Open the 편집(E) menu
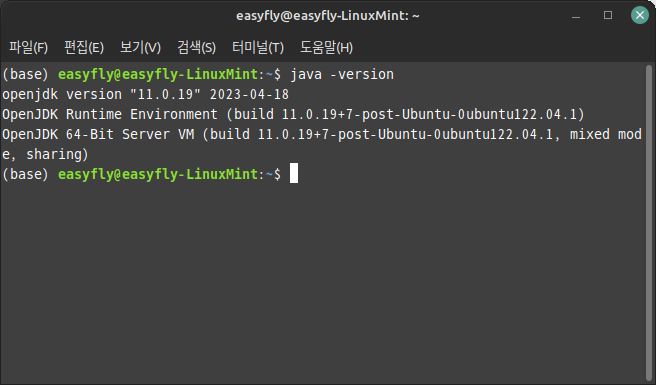656x385 pixels. [84, 47]
